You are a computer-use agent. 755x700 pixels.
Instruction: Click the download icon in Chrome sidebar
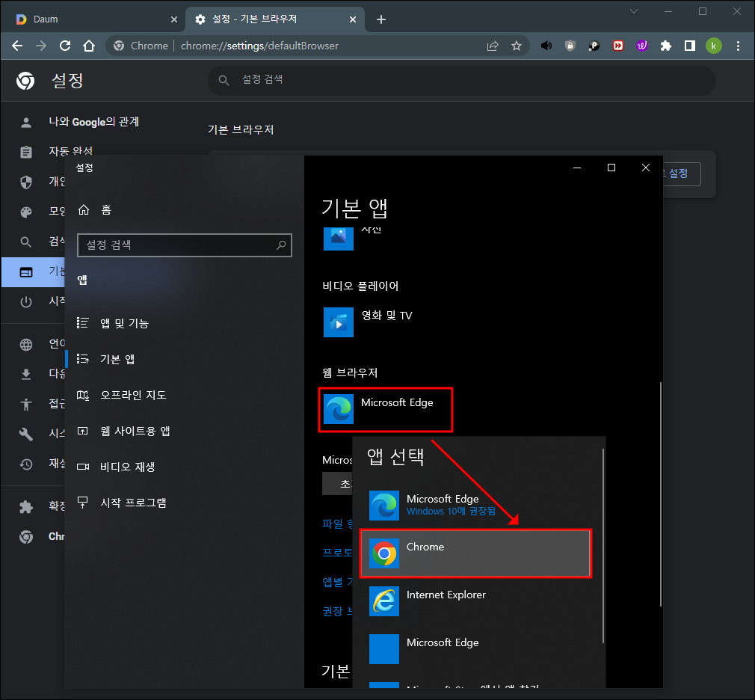(26, 375)
